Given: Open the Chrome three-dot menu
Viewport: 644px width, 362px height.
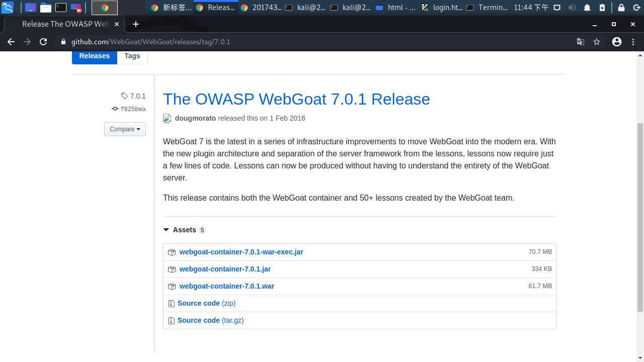Looking at the screenshot, I should pyautogui.click(x=633, y=42).
